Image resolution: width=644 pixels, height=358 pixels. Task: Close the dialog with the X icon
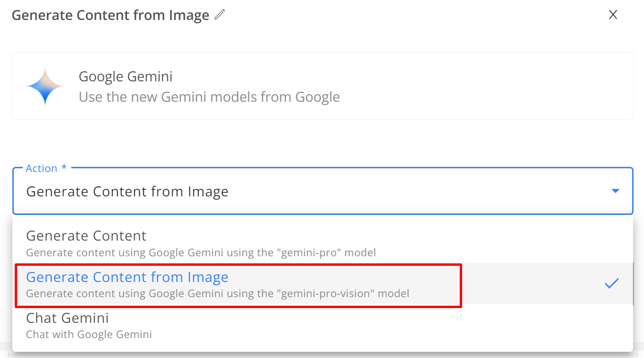[613, 15]
